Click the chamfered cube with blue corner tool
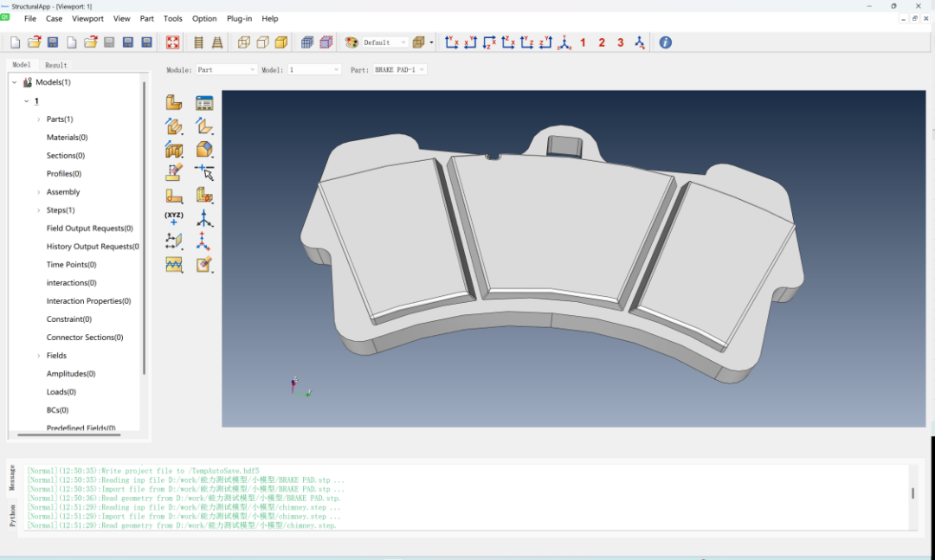 click(204, 149)
